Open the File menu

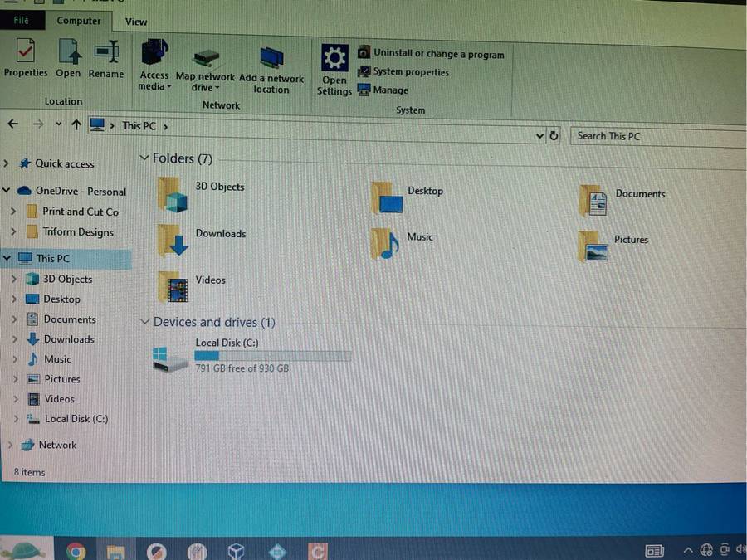pos(21,19)
